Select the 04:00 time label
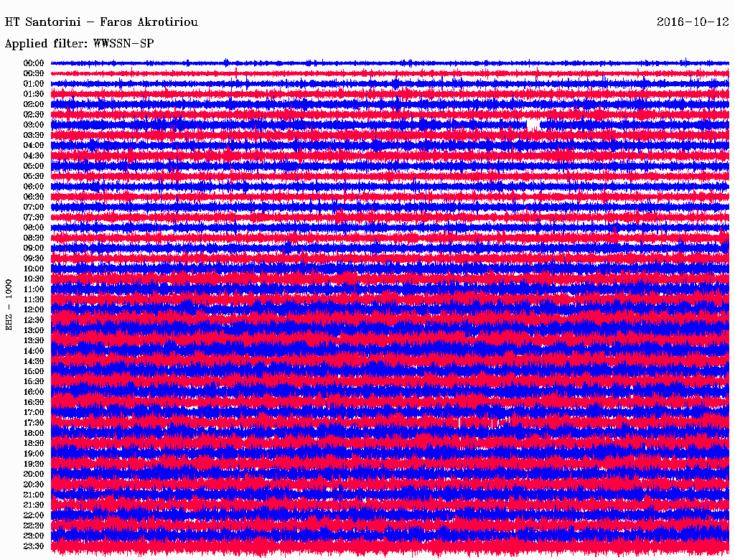 [x=34, y=146]
